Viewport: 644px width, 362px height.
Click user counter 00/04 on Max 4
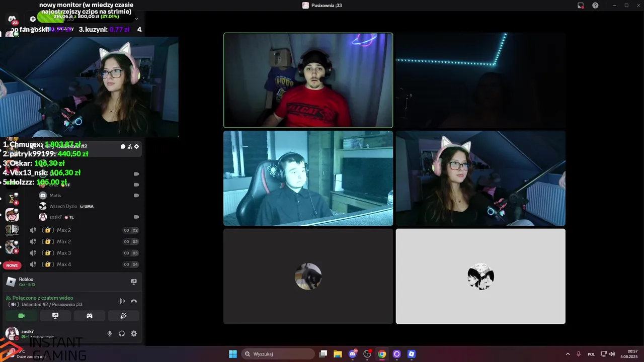[131, 264]
